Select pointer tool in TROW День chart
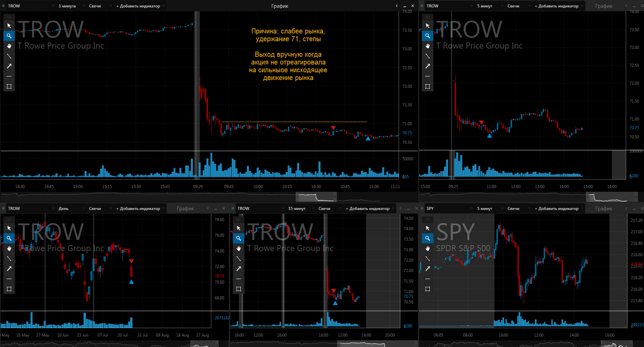 (x=9, y=228)
